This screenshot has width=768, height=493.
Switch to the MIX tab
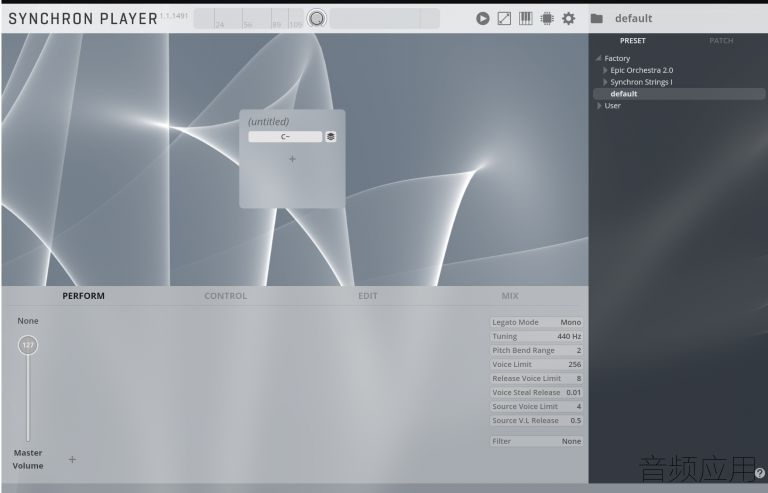click(x=510, y=296)
